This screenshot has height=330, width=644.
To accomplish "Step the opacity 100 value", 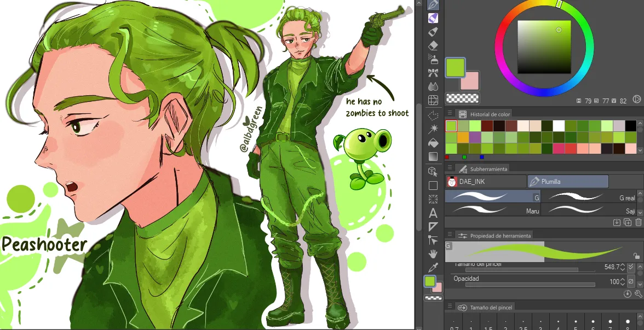I will point(623,281).
